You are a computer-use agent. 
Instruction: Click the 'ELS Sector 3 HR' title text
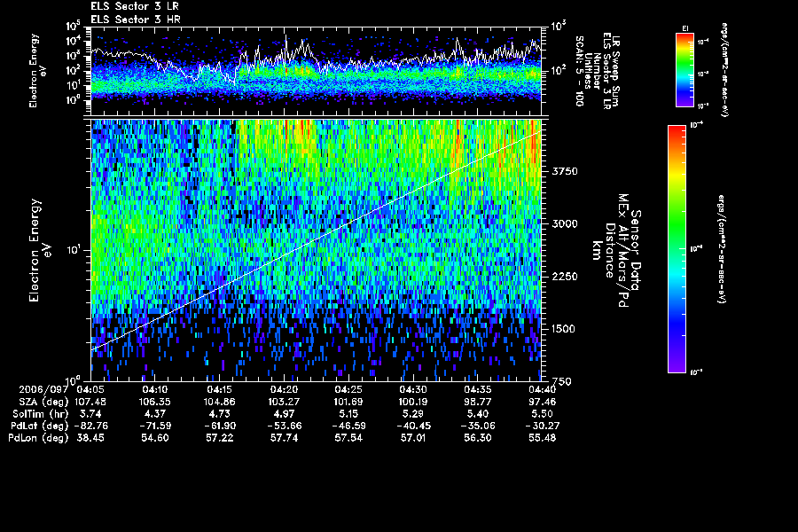(x=136, y=20)
